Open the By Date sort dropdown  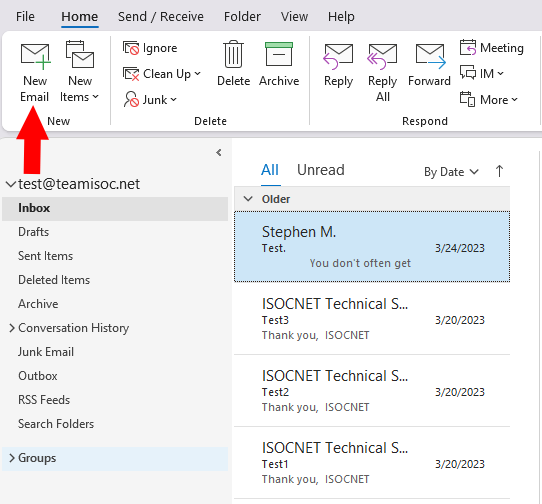451,172
